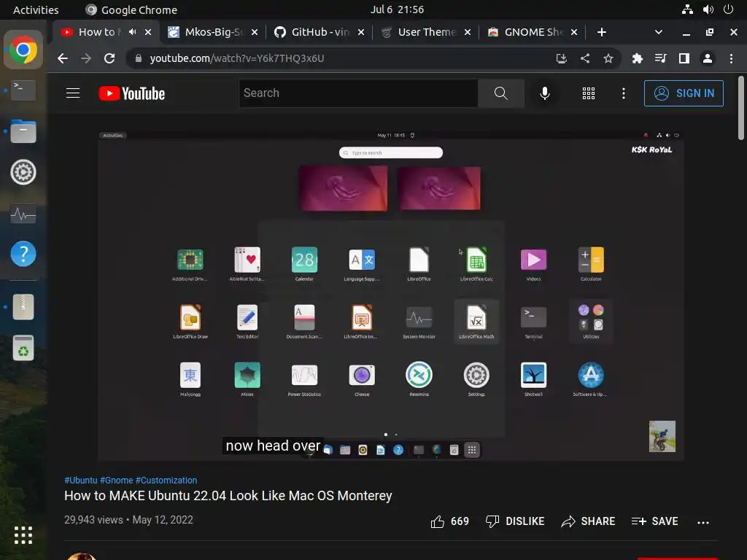
Task: Expand the tab search dropdown chevron
Action: click(x=659, y=32)
